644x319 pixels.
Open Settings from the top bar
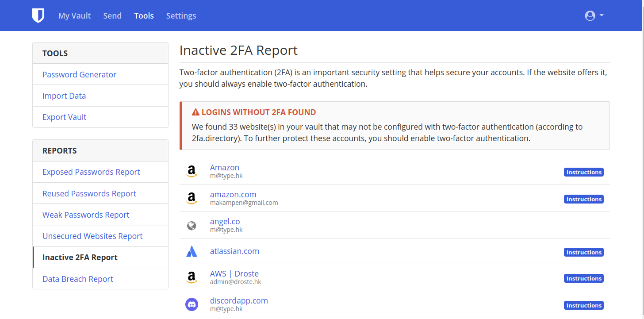pos(181,15)
